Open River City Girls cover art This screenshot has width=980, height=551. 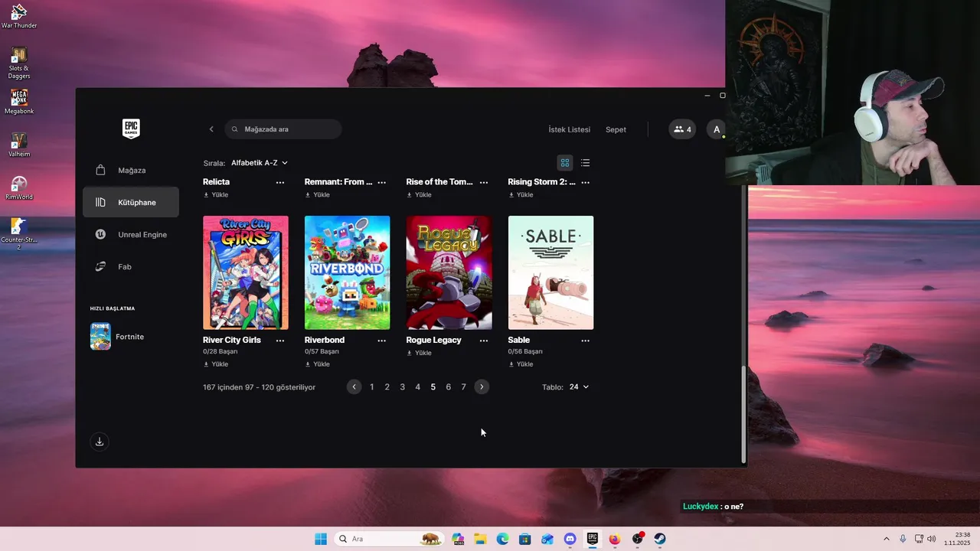pos(246,272)
